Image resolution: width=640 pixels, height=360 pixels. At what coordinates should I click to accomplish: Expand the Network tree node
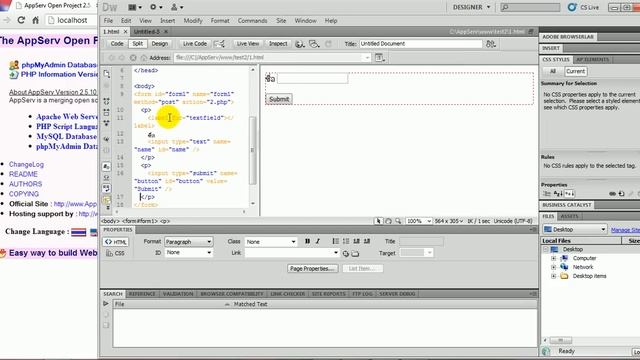(x=553, y=267)
